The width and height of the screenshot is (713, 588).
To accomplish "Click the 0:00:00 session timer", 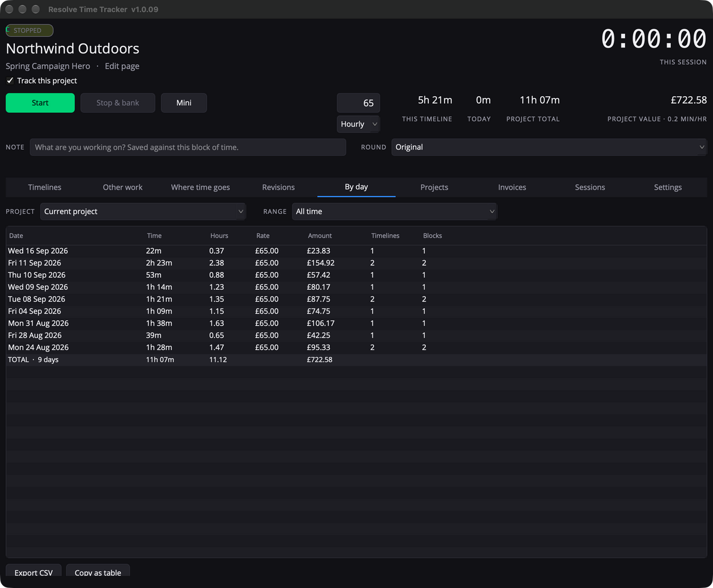I will pos(654,39).
